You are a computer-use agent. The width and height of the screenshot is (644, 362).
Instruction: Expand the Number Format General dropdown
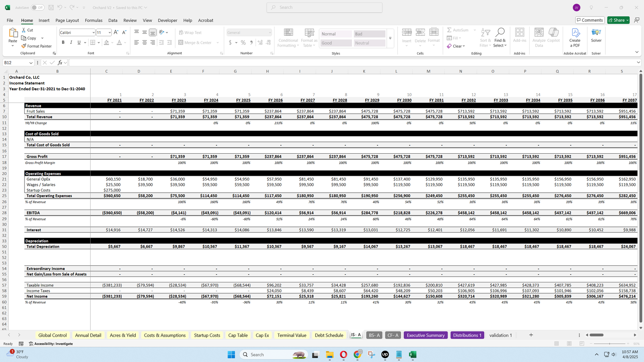(x=270, y=33)
